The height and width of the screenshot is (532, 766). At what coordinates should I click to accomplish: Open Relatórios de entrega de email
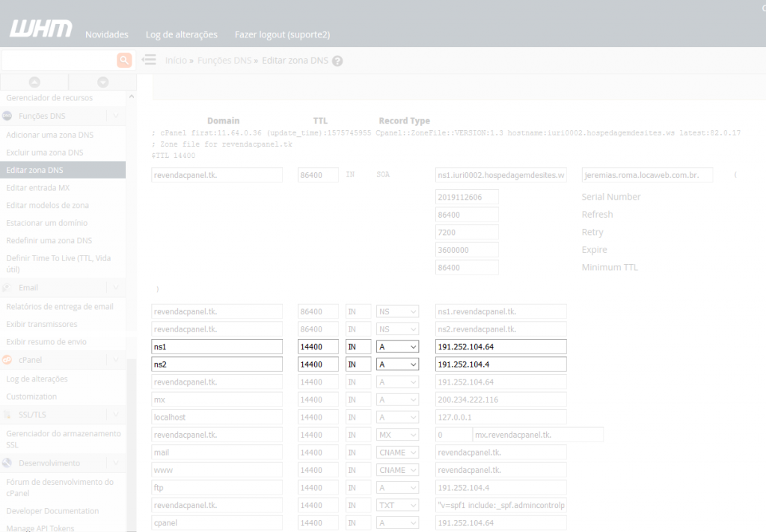[x=60, y=307]
